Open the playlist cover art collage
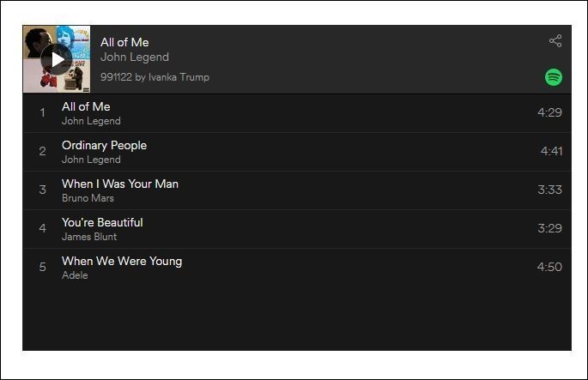The height and width of the screenshot is (380, 588). click(x=57, y=59)
